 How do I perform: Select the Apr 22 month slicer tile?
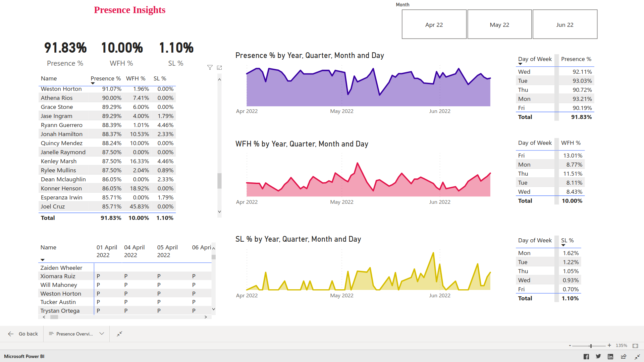(434, 24)
